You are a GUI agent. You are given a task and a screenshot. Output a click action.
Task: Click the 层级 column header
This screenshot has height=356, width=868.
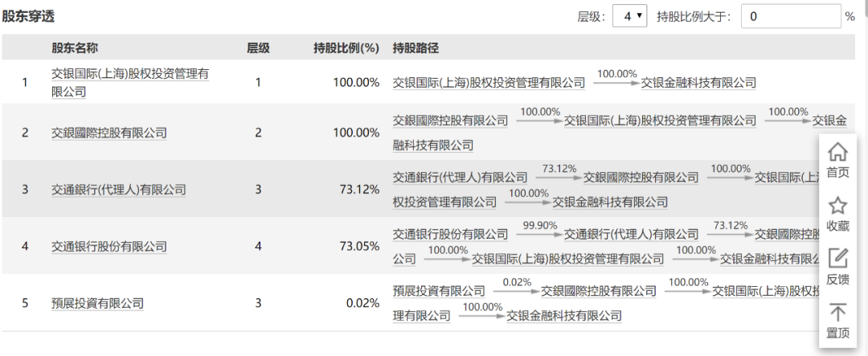pyautogui.click(x=258, y=48)
